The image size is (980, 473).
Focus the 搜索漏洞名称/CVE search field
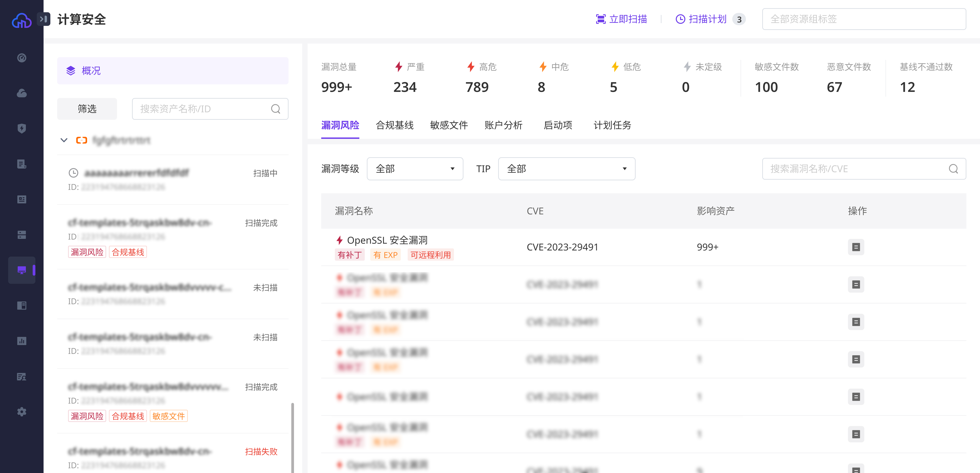click(x=864, y=169)
